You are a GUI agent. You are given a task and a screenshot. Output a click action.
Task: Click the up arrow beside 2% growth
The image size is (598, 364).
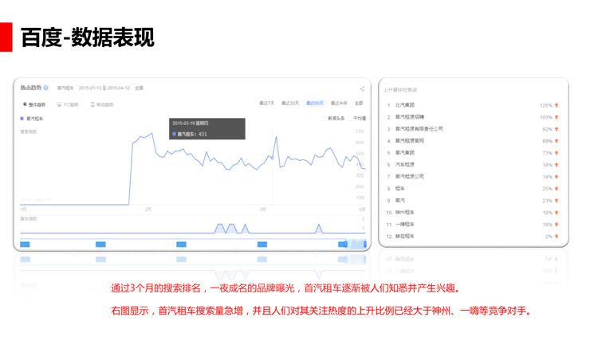click(x=557, y=237)
